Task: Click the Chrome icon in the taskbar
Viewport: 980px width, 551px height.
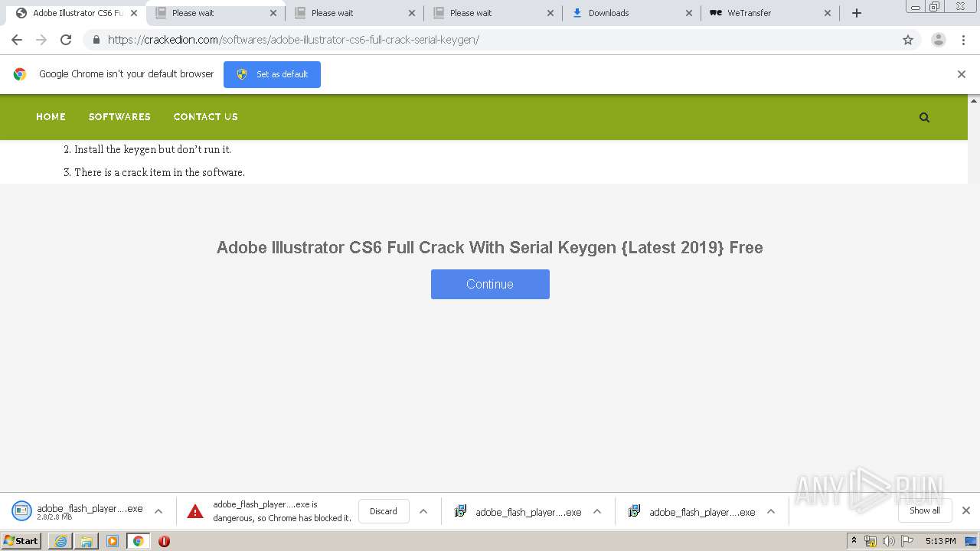Action: tap(138, 541)
